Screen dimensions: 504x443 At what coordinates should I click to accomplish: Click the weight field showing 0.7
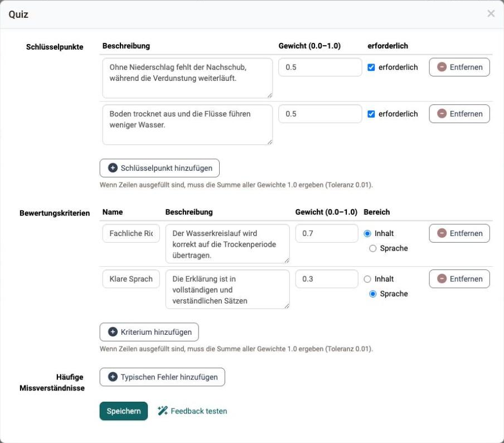(x=327, y=233)
